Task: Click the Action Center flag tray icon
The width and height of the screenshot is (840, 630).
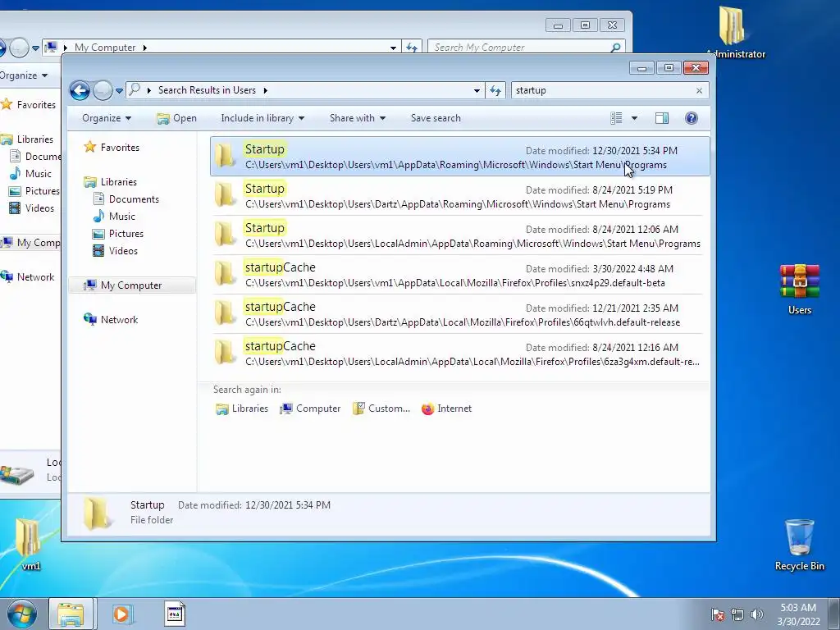Action: coord(717,614)
